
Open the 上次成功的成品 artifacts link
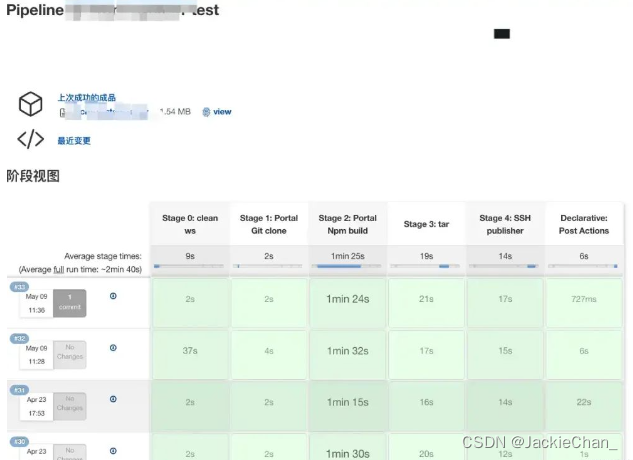tap(86, 97)
